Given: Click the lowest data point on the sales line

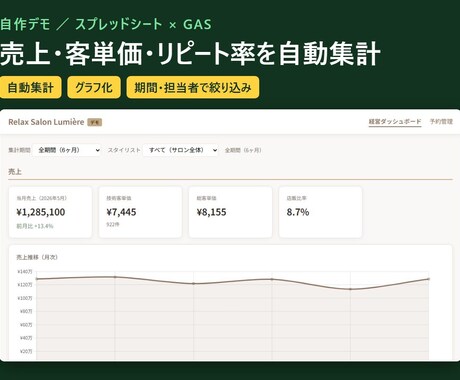Looking at the screenshot, I should pyautogui.click(x=350, y=289).
